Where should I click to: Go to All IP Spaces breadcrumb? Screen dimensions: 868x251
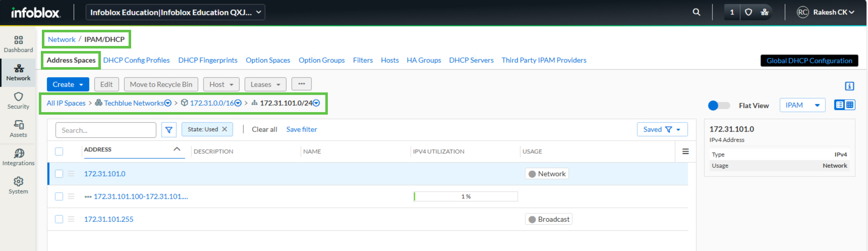(x=66, y=103)
